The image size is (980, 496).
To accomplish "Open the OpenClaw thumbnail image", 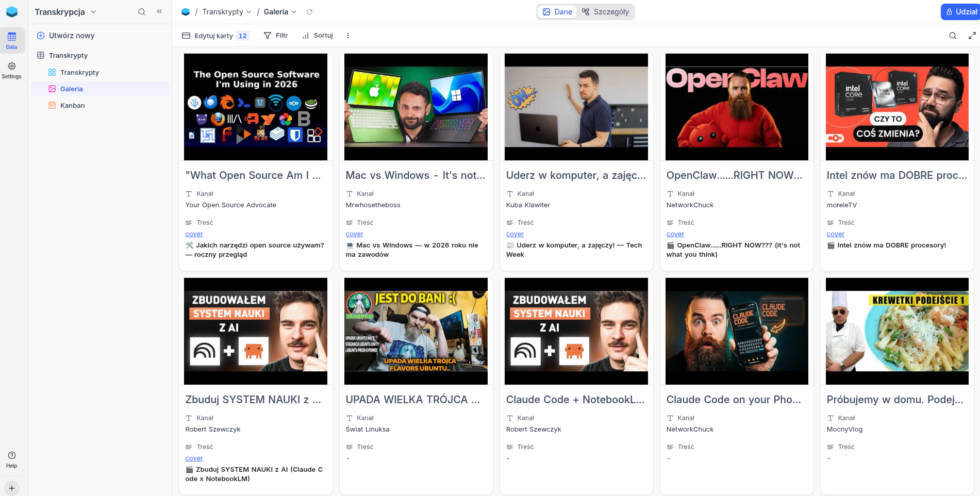I will (737, 107).
